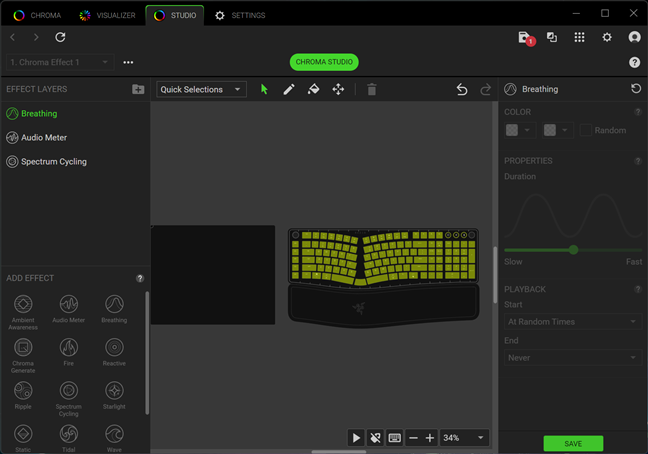Open notifications icon with red badge
Image resolution: width=648 pixels, height=454 pixels.
tap(526, 38)
